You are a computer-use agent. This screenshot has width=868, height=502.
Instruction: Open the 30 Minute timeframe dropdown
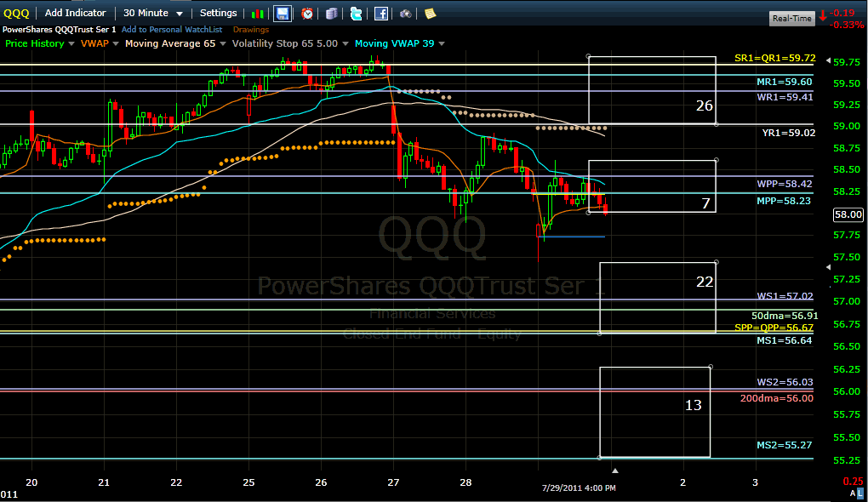(x=153, y=13)
